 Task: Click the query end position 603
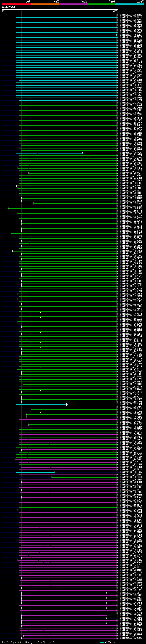(x=115, y=11)
